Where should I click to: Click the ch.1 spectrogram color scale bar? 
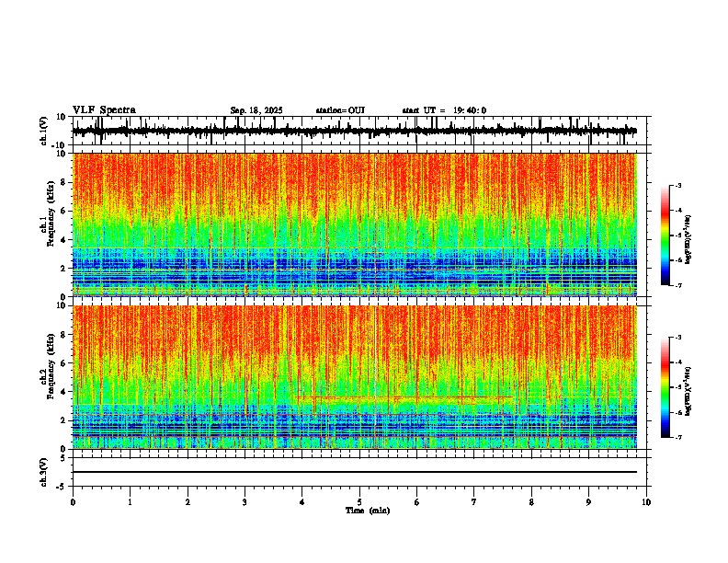pos(665,235)
